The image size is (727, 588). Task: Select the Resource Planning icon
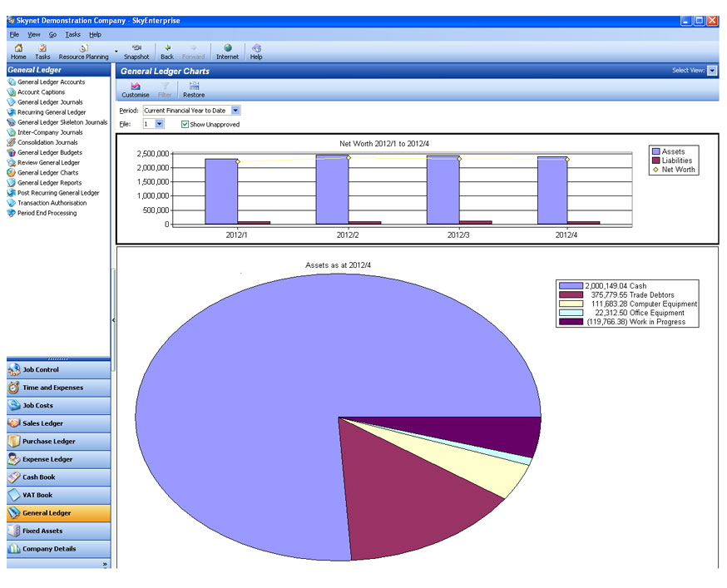82,52
